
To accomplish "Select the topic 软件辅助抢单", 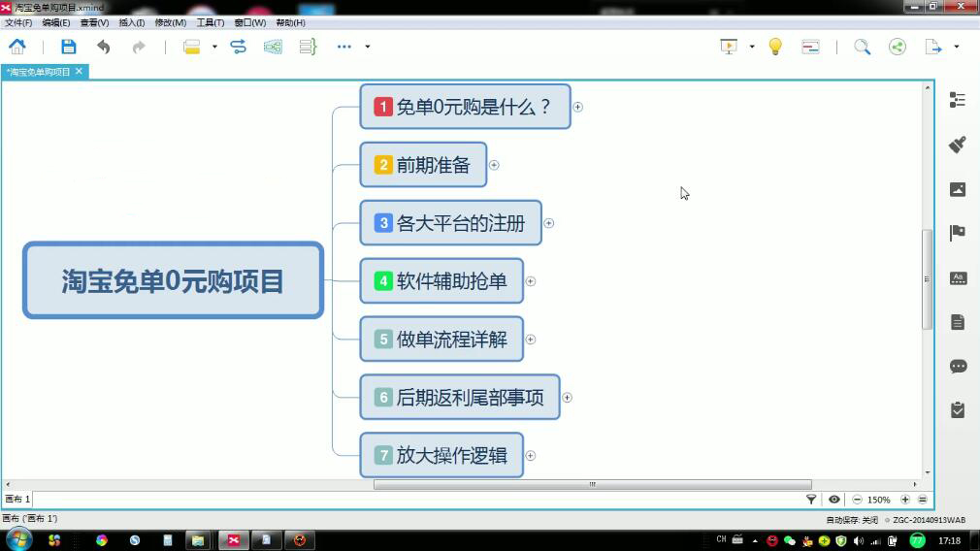I will 441,281.
